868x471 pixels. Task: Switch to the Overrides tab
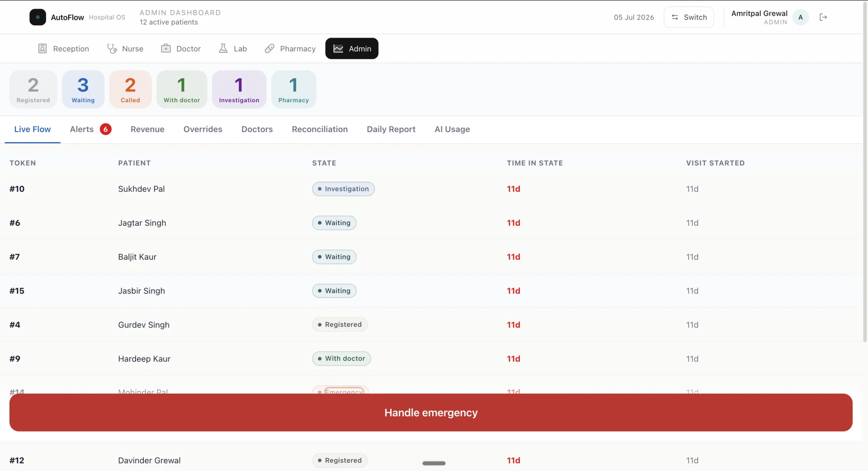[203, 129]
